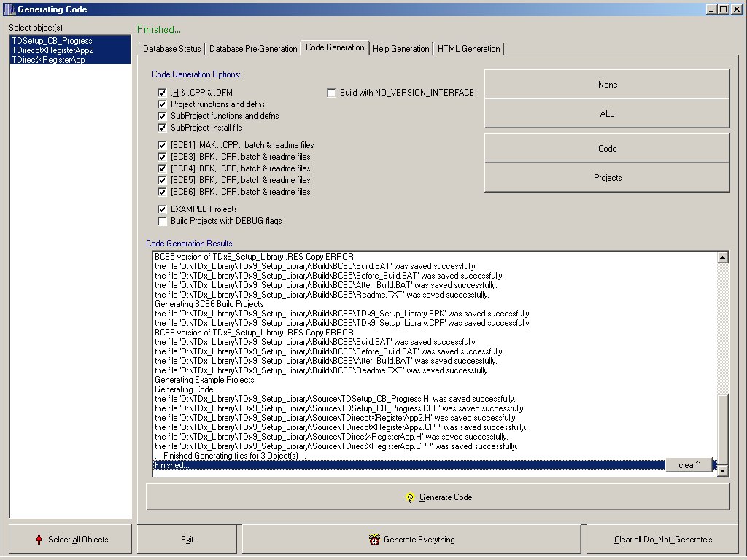Check Build with NO_VERSION_INTERFACE option
The image size is (747, 560).
[x=332, y=93]
